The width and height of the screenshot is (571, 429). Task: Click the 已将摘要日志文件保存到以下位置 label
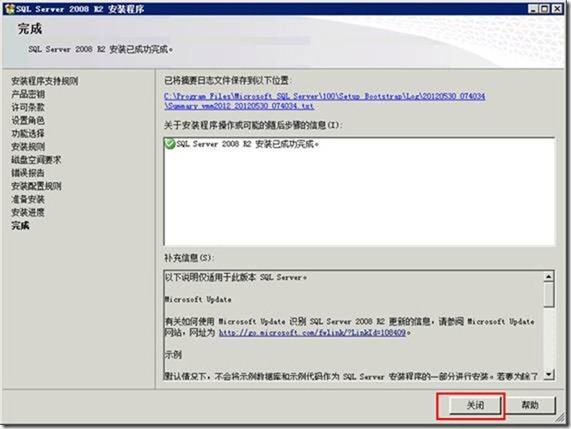pos(228,80)
